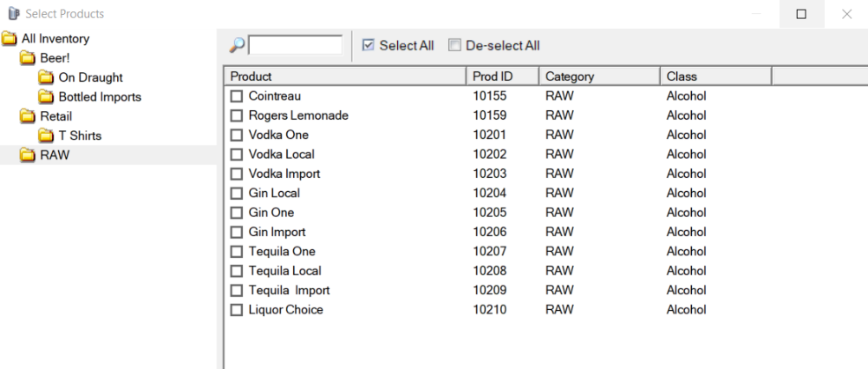Select the T Shirts subcategory label
The image size is (868, 369).
pos(81,135)
